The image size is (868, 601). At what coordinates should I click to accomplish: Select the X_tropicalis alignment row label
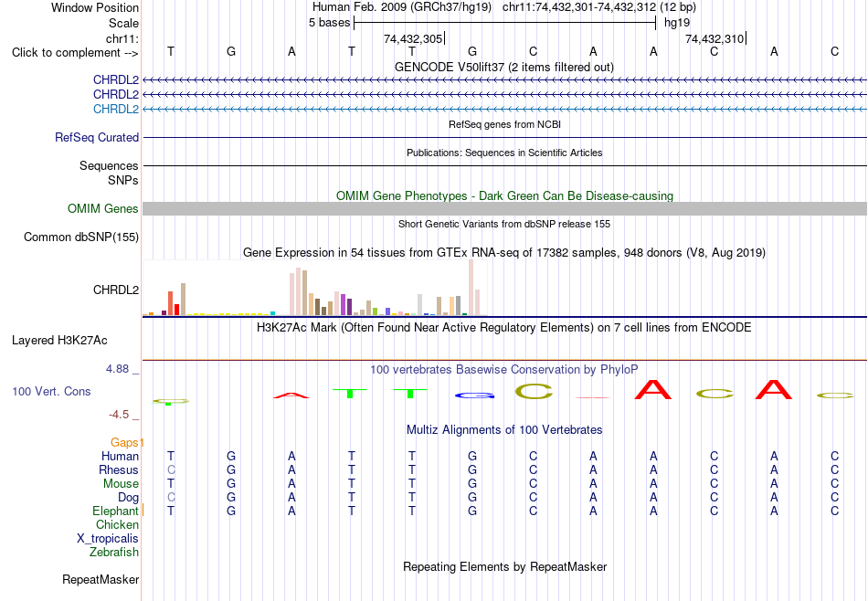[108, 539]
